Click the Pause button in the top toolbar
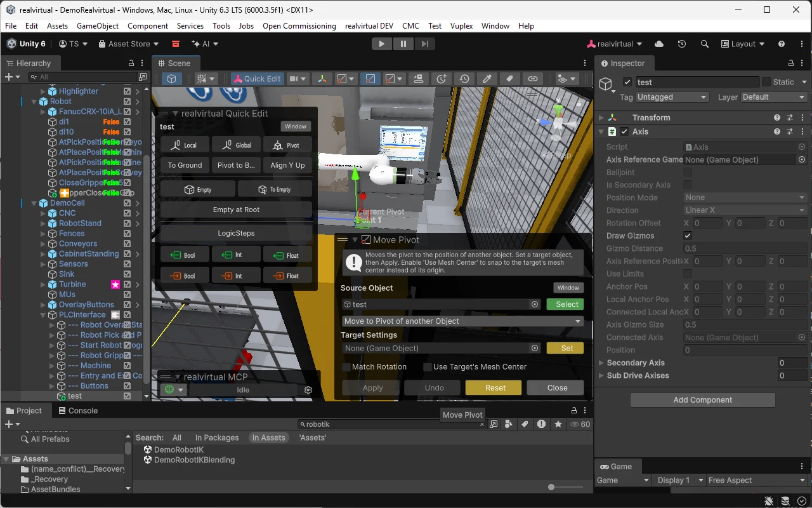 [403, 44]
